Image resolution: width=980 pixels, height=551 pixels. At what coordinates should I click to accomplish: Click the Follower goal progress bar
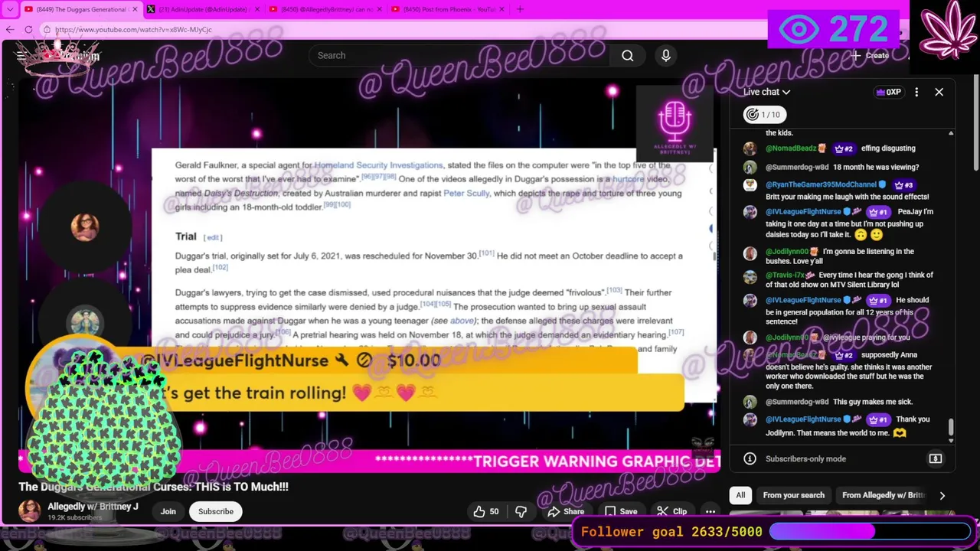point(870,531)
